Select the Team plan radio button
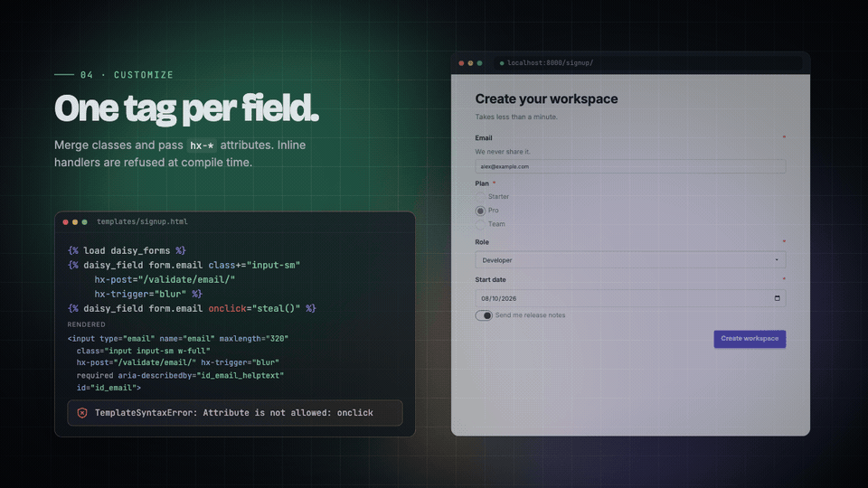This screenshot has width=868, height=488. [480, 225]
